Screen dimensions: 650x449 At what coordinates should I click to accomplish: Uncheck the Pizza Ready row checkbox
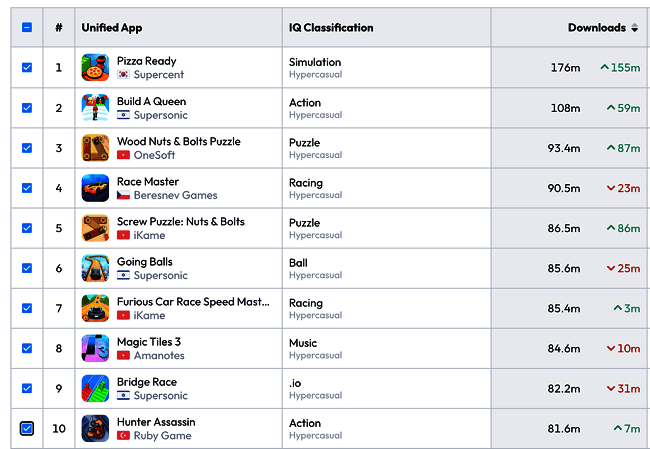[27, 68]
